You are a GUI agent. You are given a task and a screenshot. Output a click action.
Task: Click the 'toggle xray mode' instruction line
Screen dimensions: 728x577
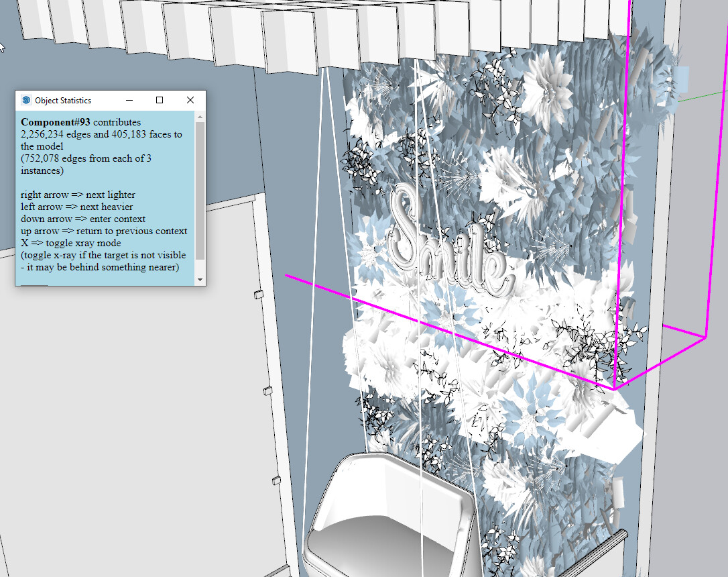[x=70, y=243]
